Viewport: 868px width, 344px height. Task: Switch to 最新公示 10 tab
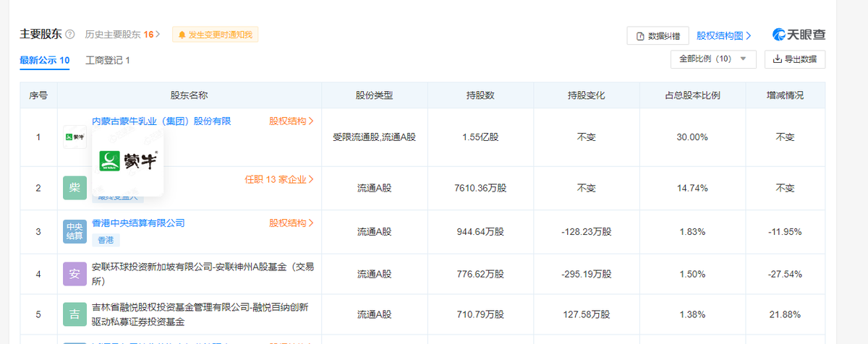(45, 60)
